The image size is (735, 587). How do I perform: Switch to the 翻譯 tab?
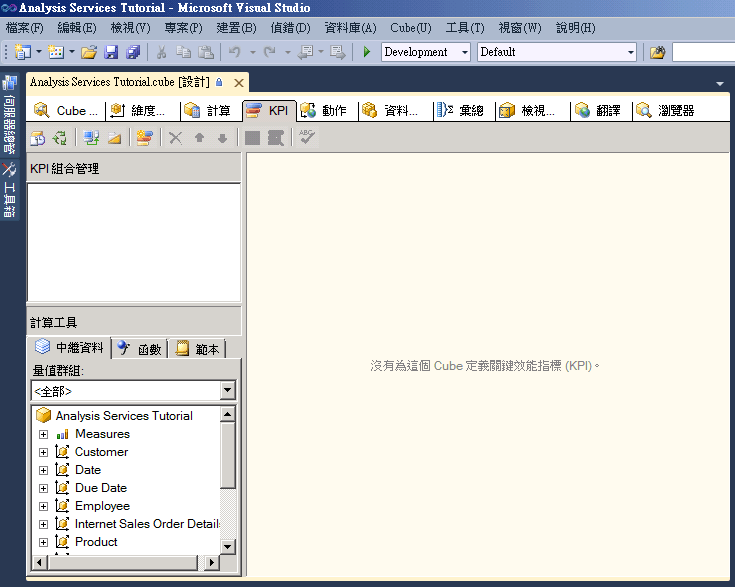click(600, 111)
